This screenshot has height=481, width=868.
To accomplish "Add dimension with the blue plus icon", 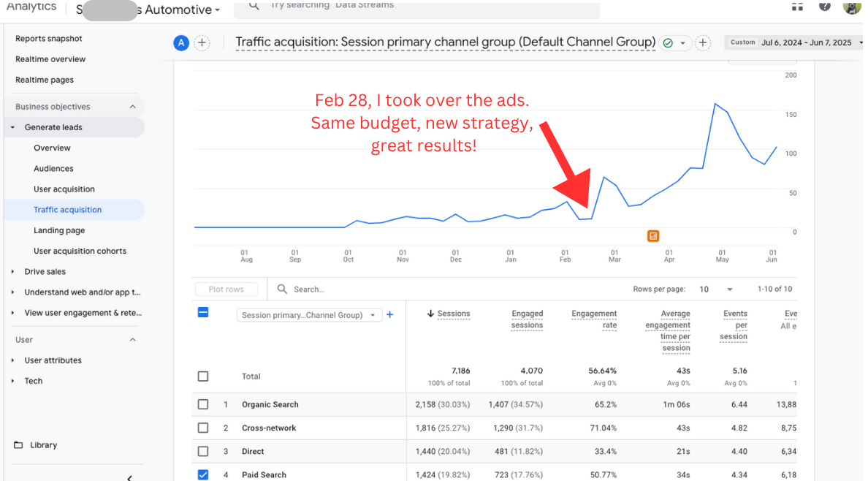I will point(389,315).
